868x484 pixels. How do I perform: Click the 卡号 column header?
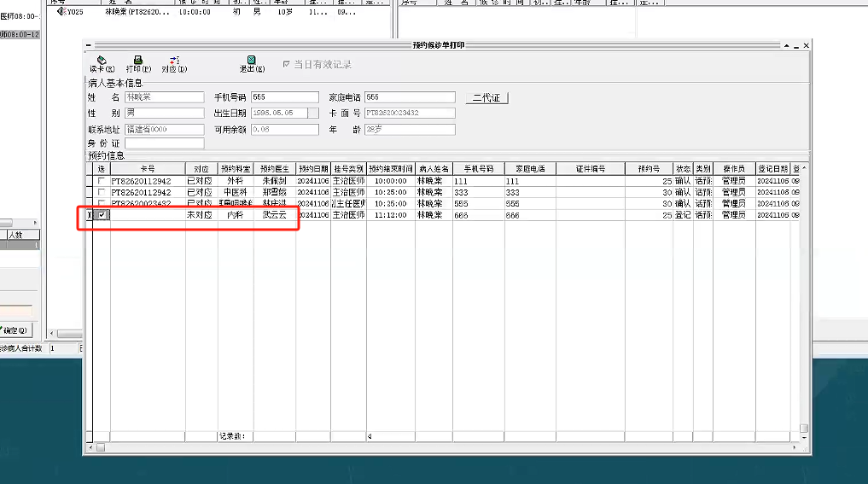(x=148, y=169)
